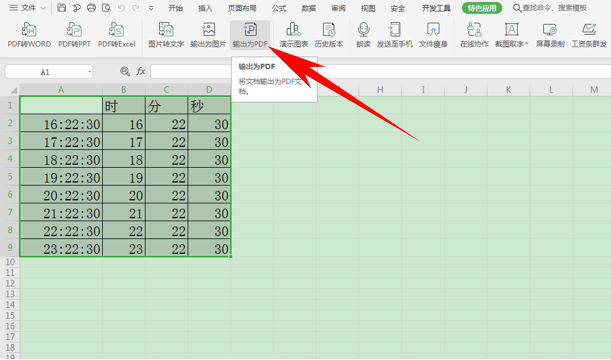Click the 输出为PDF export icon
The height and width of the screenshot is (360, 611).
click(250, 35)
